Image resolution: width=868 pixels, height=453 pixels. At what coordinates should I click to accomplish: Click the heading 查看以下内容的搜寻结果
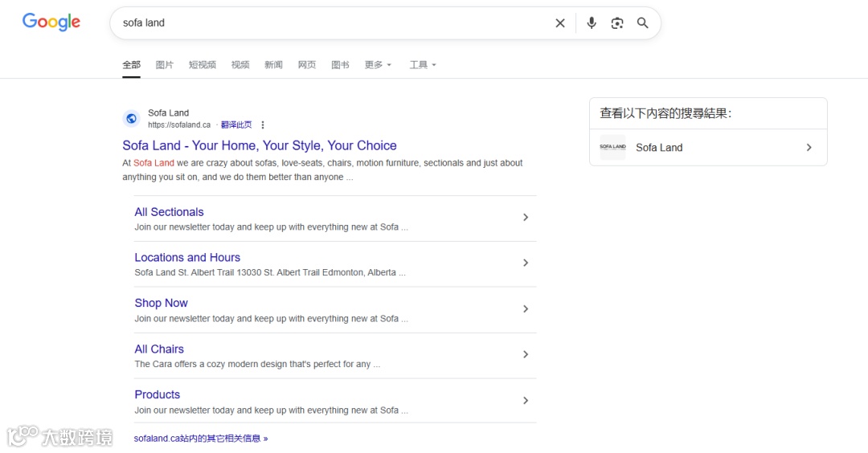click(x=665, y=113)
